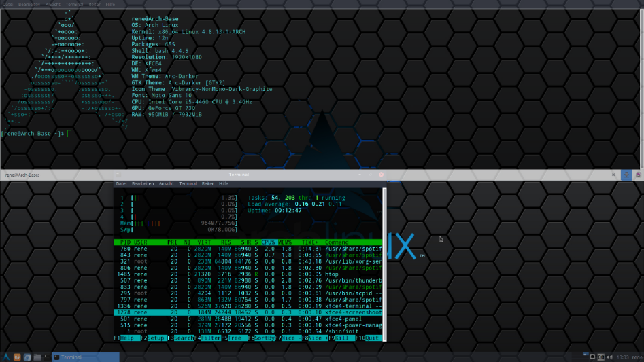
Task: Close the rene@Arch-Base tab
Action: (613, 175)
